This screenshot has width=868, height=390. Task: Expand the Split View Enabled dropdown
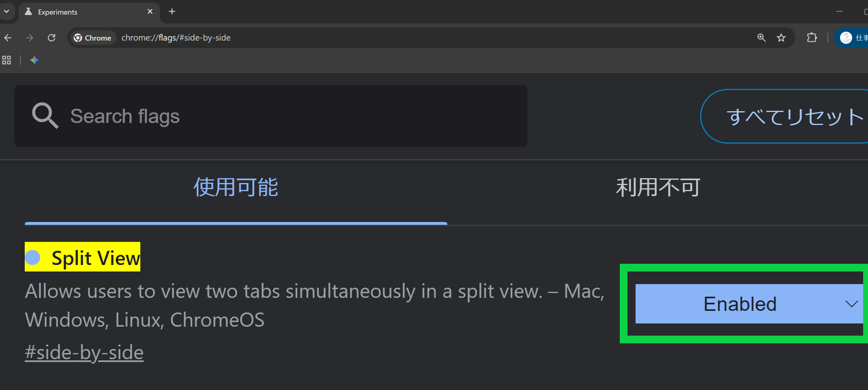(x=749, y=304)
